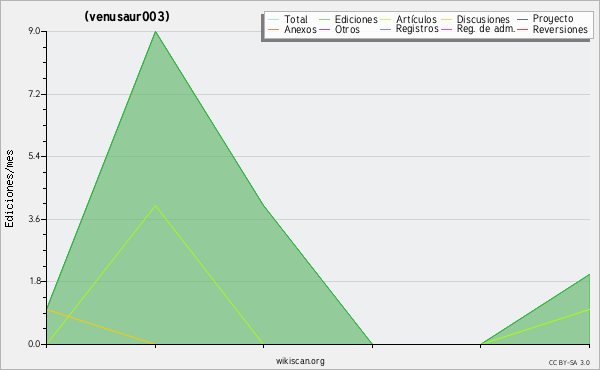Click the Reg. de adm. legend label
Viewport: 600px width, 370px height.
[x=486, y=29]
